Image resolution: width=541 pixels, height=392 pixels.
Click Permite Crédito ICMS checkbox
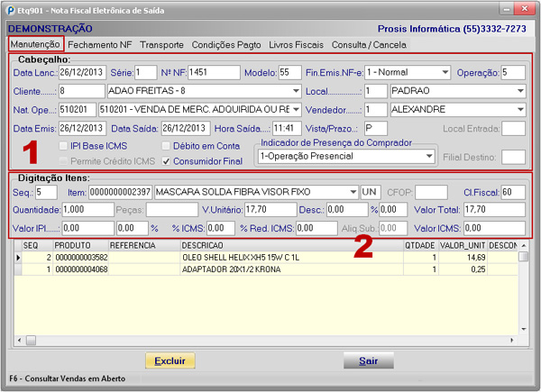click(63, 161)
